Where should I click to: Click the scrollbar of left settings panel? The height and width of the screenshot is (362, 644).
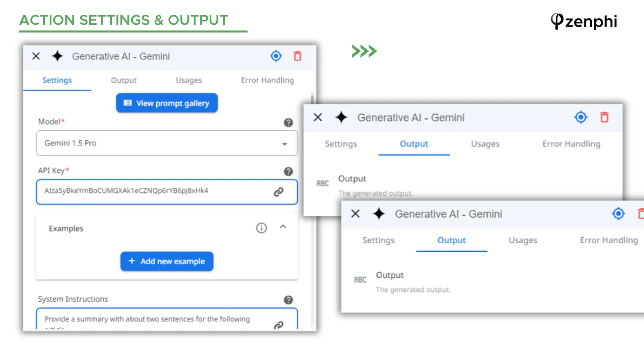click(312, 100)
